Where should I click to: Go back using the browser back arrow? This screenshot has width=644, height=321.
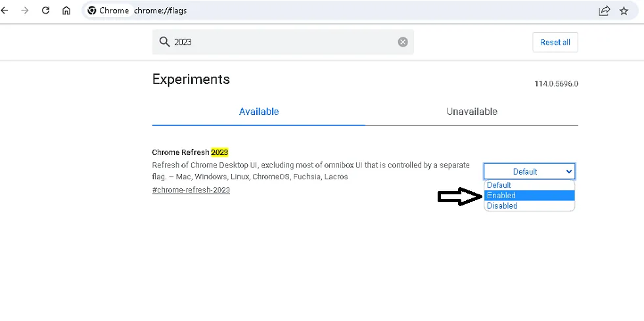point(5,11)
